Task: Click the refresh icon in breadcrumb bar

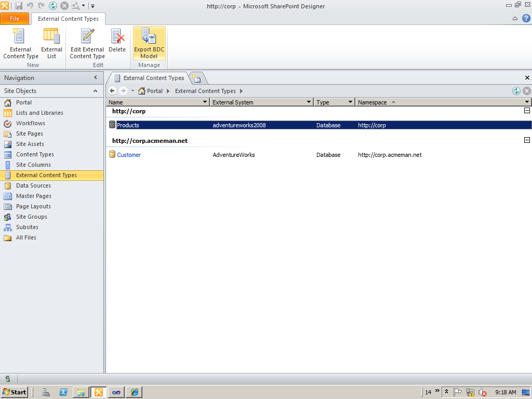Action: point(516,91)
